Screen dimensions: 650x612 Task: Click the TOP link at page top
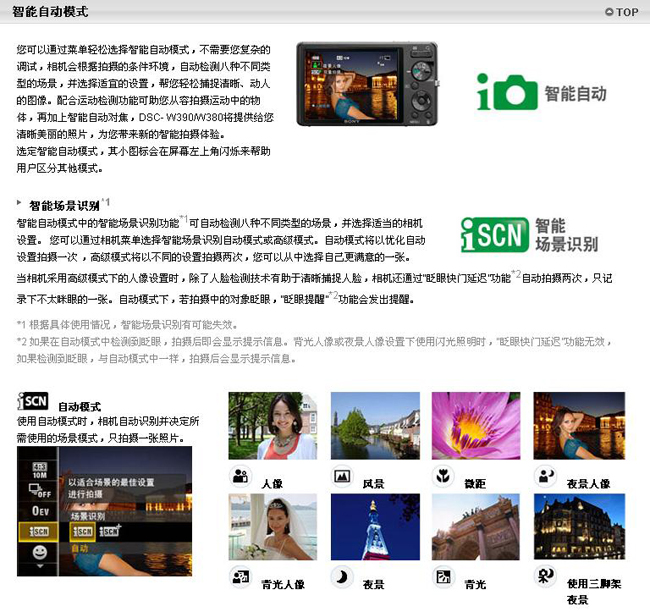pos(621,12)
